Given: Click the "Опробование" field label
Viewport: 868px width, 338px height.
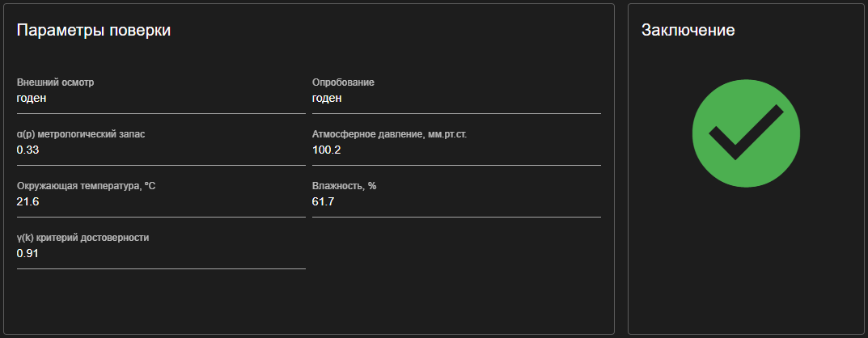Looking at the screenshot, I should (343, 82).
